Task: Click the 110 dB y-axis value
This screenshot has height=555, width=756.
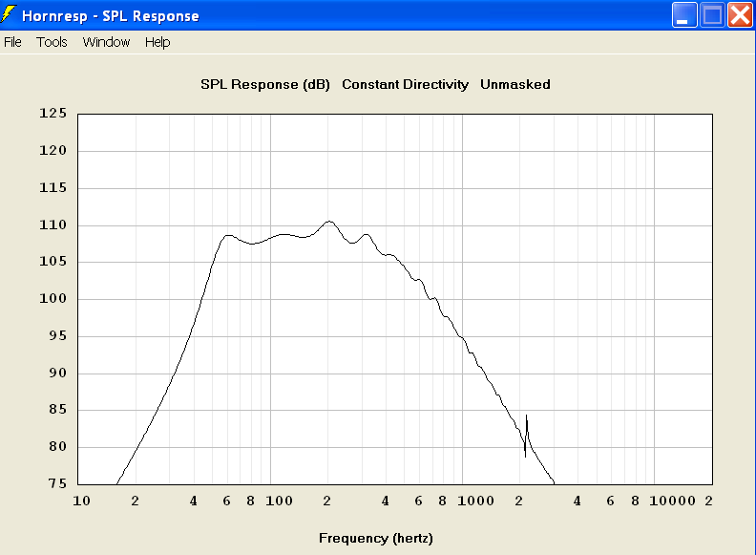Action: pyautogui.click(x=53, y=224)
